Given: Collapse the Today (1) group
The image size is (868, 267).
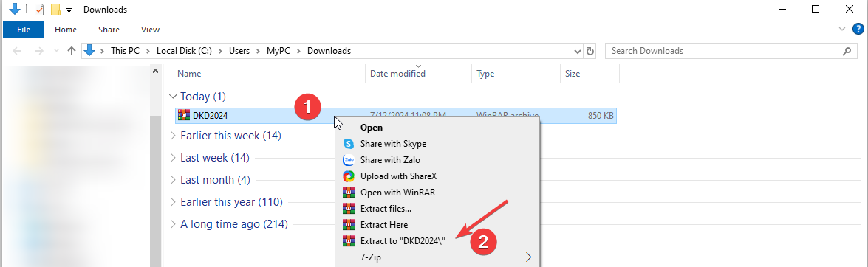Looking at the screenshot, I should tap(173, 97).
